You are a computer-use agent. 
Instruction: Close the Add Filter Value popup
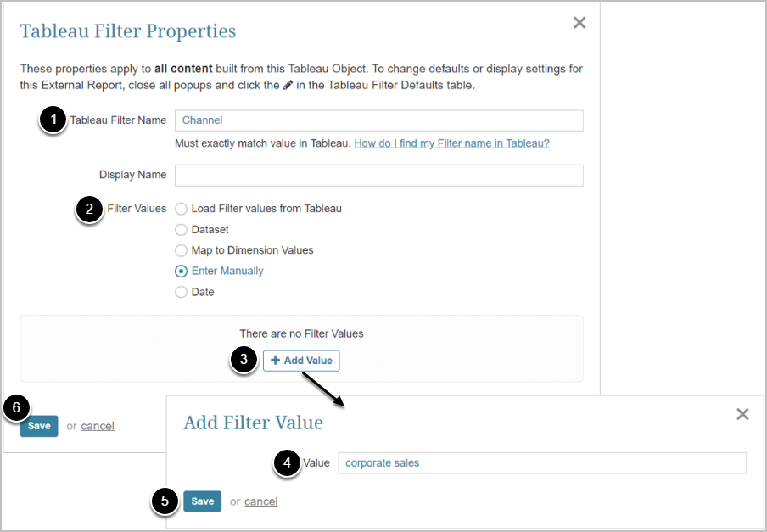tap(742, 414)
